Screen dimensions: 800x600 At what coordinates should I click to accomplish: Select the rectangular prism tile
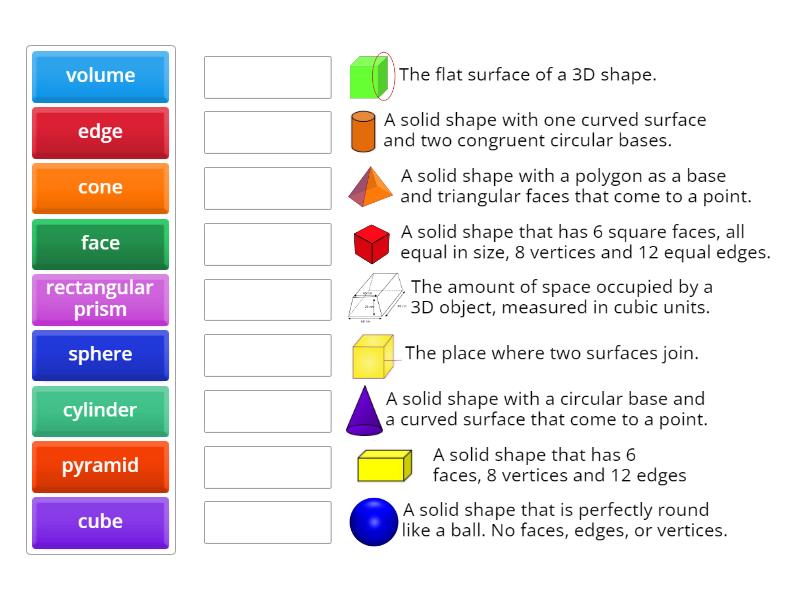(x=100, y=299)
